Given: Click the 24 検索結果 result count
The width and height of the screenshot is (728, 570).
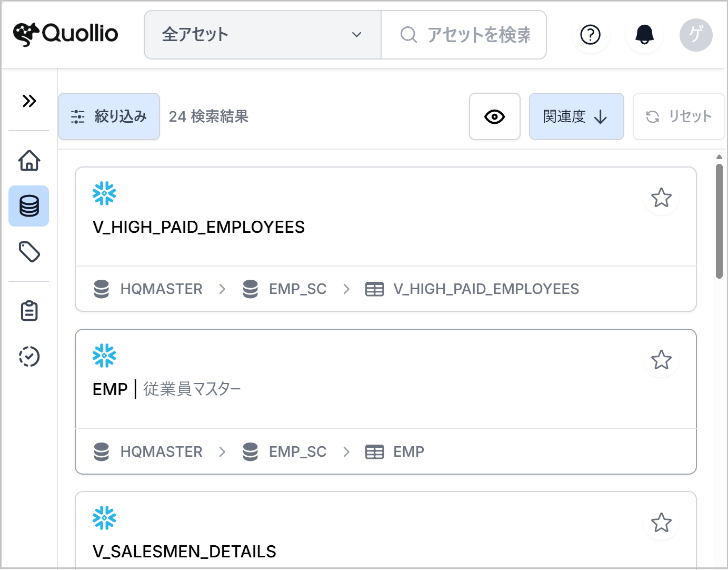Looking at the screenshot, I should point(208,116).
